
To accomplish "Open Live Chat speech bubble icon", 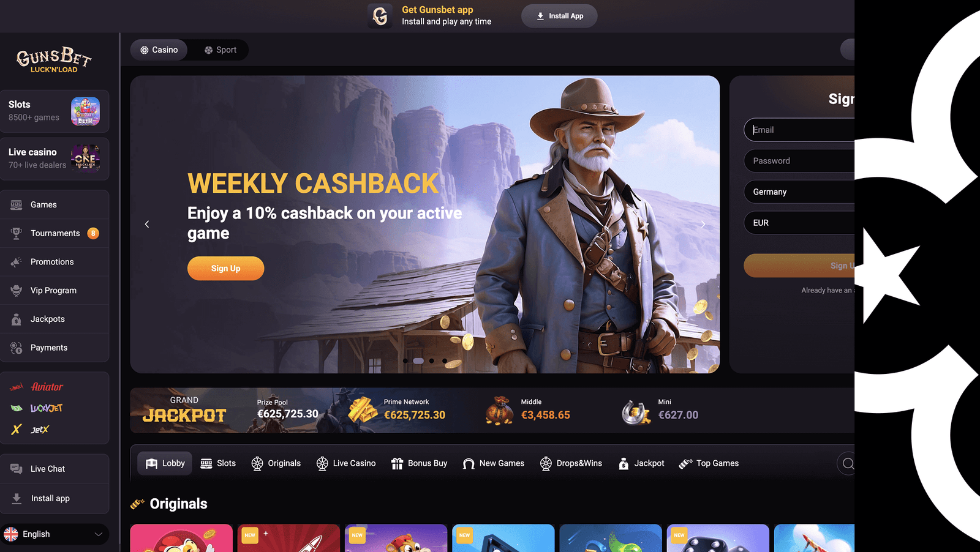I will (x=17, y=469).
